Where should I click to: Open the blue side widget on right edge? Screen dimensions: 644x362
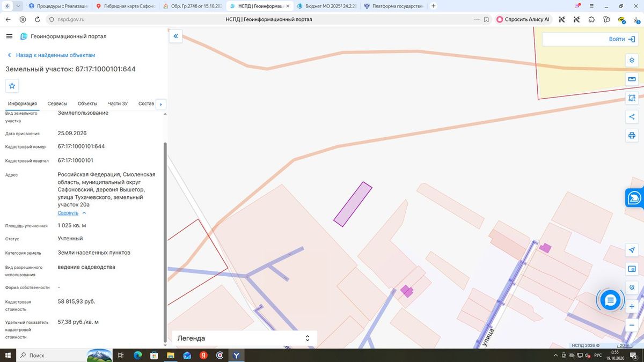click(634, 198)
